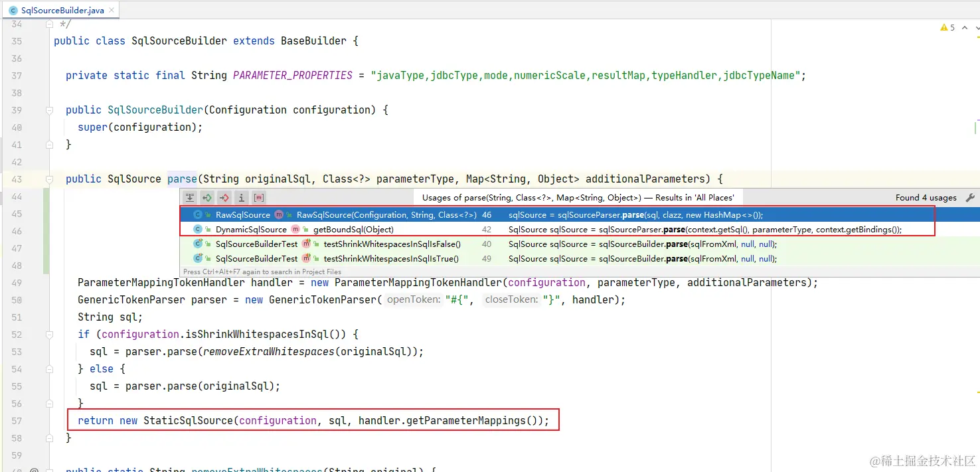
Task: Toggle the group by method [m] icon
Action: tap(259, 198)
